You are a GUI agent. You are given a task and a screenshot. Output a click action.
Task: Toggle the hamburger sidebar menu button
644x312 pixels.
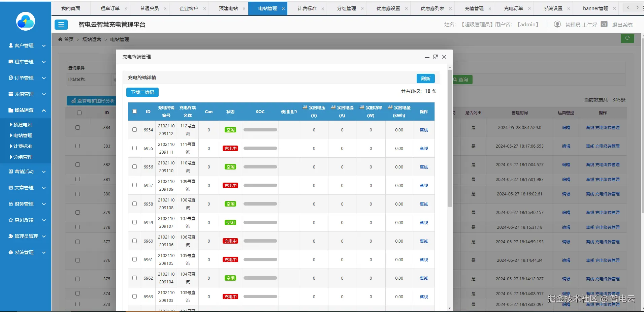click(61, 25)
